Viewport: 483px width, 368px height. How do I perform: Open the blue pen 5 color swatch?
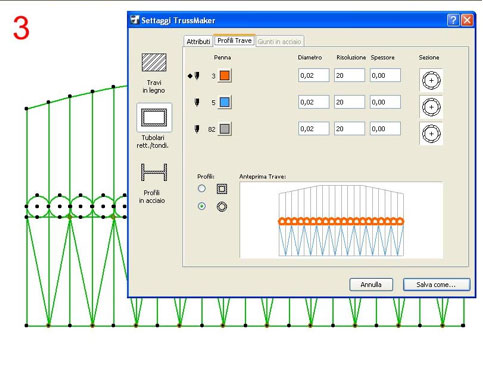[x=225, y=102]
